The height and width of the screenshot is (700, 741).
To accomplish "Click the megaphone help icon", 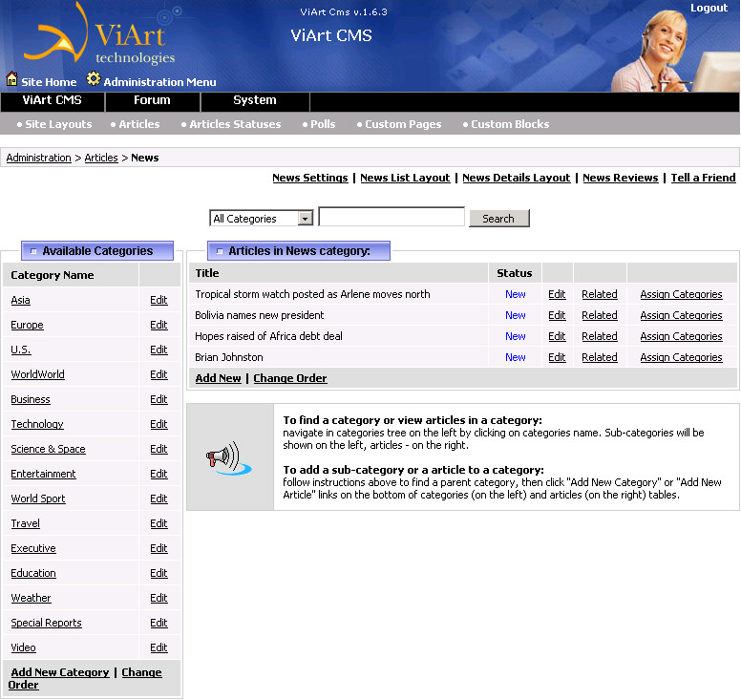I will (229, 457).
